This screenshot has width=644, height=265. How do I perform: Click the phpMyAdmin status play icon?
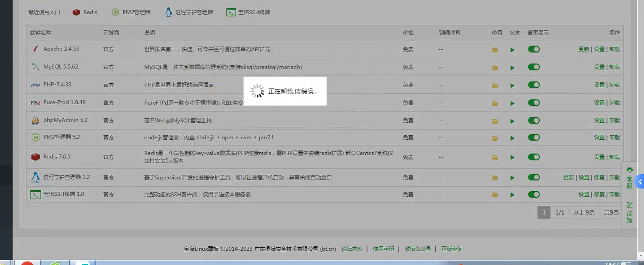(512, 121)
